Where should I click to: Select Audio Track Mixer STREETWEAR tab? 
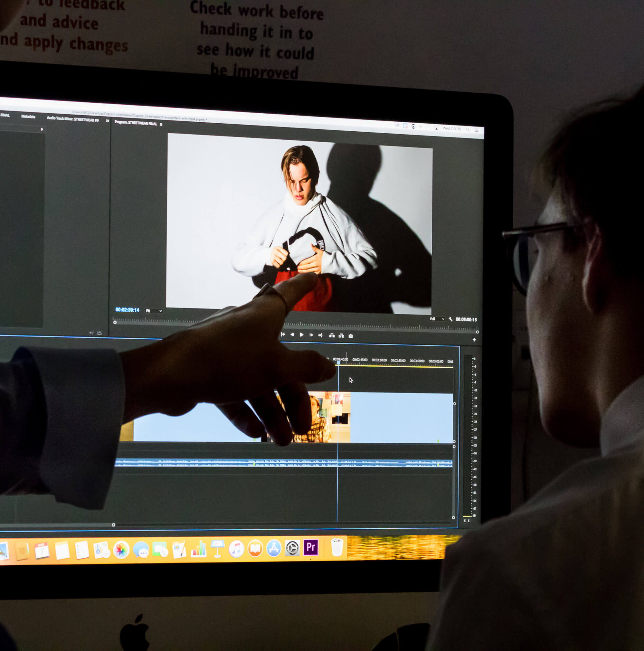click(x=73, y=119)
